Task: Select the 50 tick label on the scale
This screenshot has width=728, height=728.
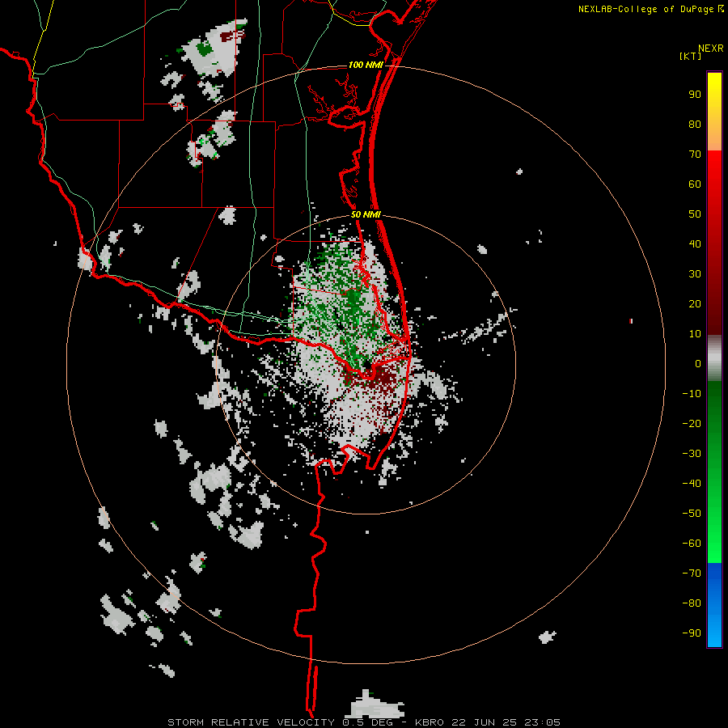Action: click(695, 214)
